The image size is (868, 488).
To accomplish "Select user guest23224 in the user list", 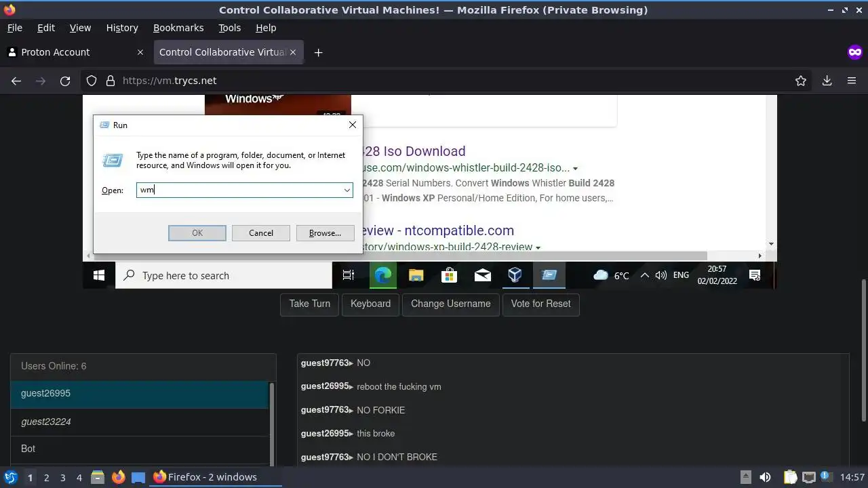I will click(x=140, y=422).
